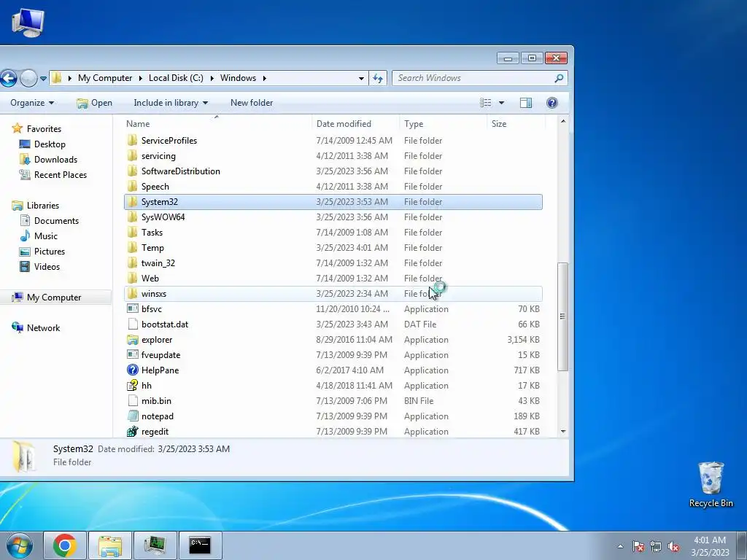Open recent pages dropdown beside navigation arrows
This screenshot has height=560, width=747.
(43, 79)
